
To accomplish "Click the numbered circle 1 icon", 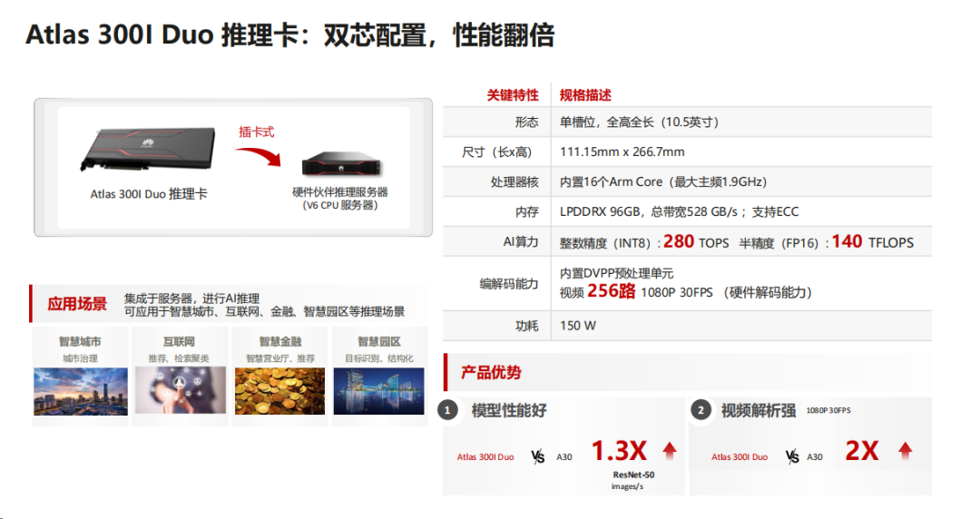I will (447, 411).
